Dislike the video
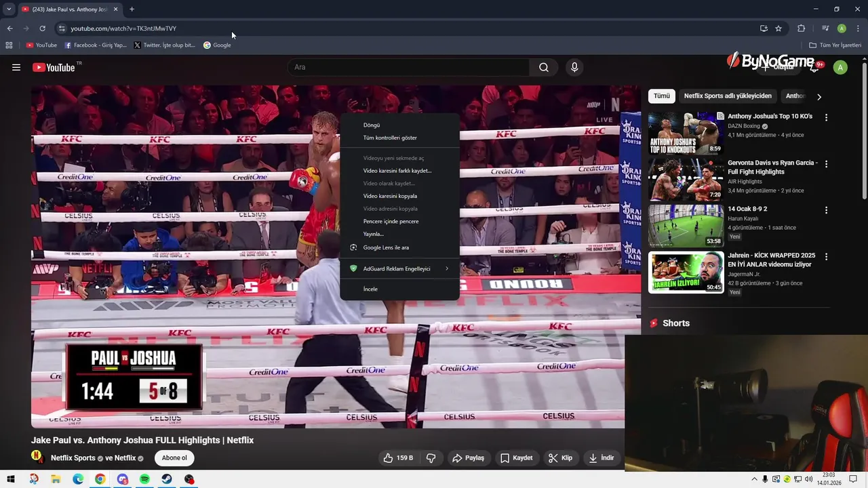This screenshot has width=868, height=488. [x=431, y=458]
